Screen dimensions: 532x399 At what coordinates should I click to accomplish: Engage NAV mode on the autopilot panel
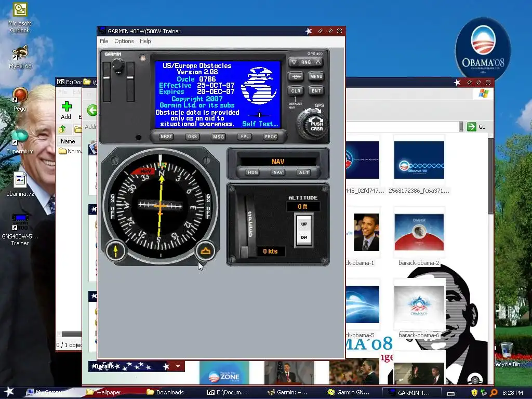pos(278,172)
